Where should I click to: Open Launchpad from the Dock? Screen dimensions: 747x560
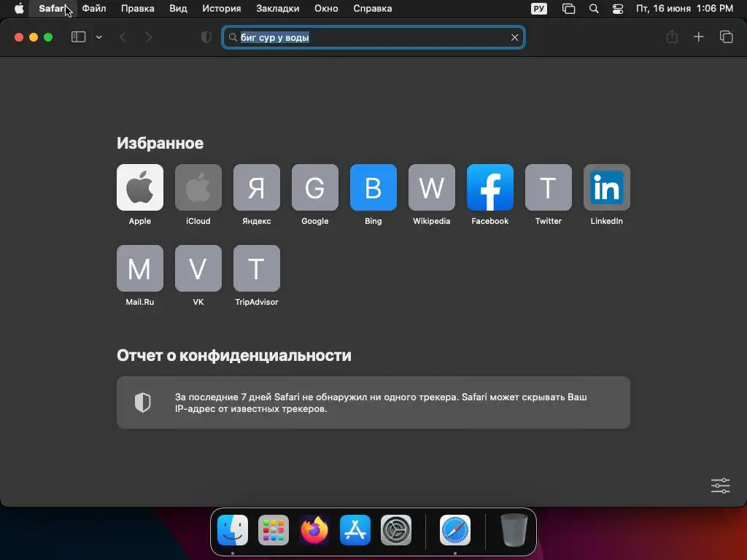point(274,530)
